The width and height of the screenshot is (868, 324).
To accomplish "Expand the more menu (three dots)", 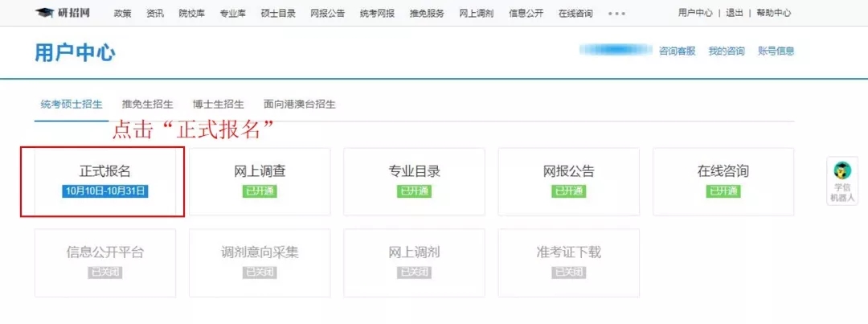I will tap(616, 14).
